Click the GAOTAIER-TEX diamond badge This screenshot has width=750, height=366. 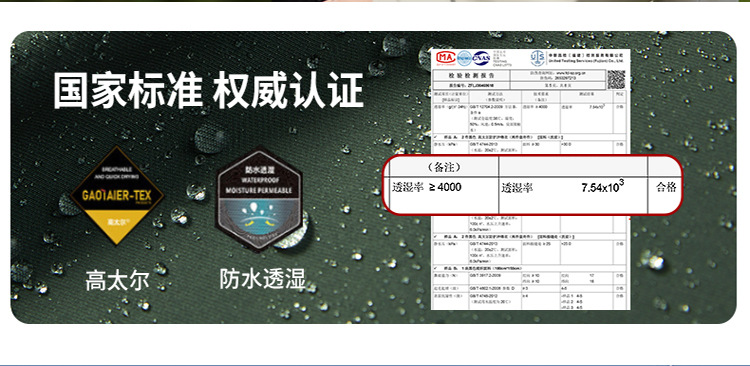[x=117, y=195]
